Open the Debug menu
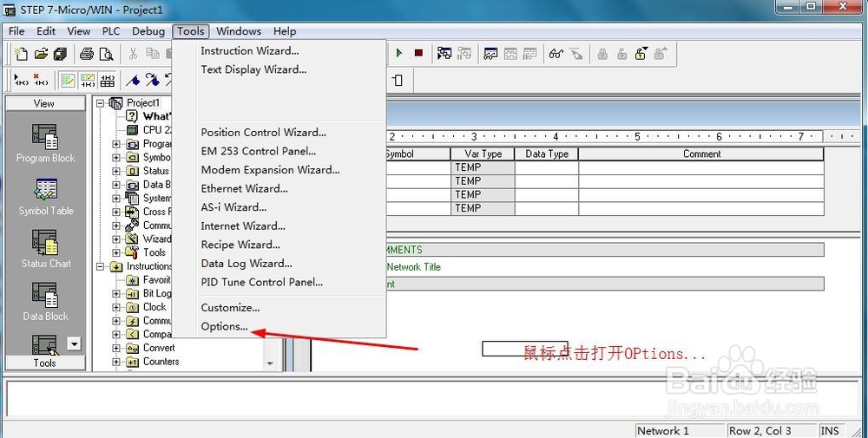Screen dimensions: 868x438 [x=148, y=31]
